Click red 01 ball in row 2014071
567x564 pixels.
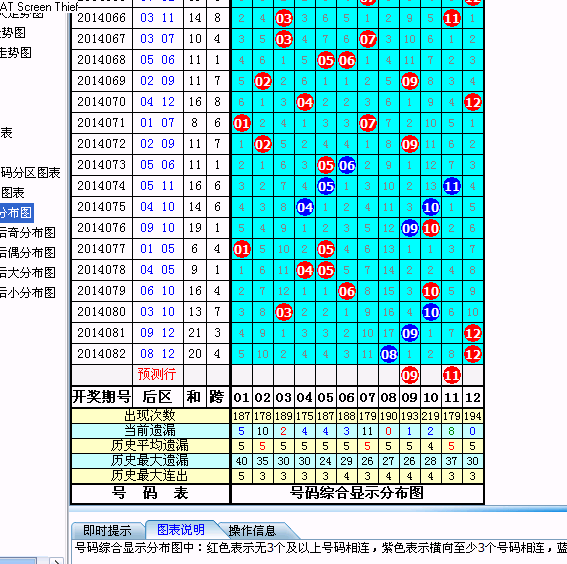242,123
